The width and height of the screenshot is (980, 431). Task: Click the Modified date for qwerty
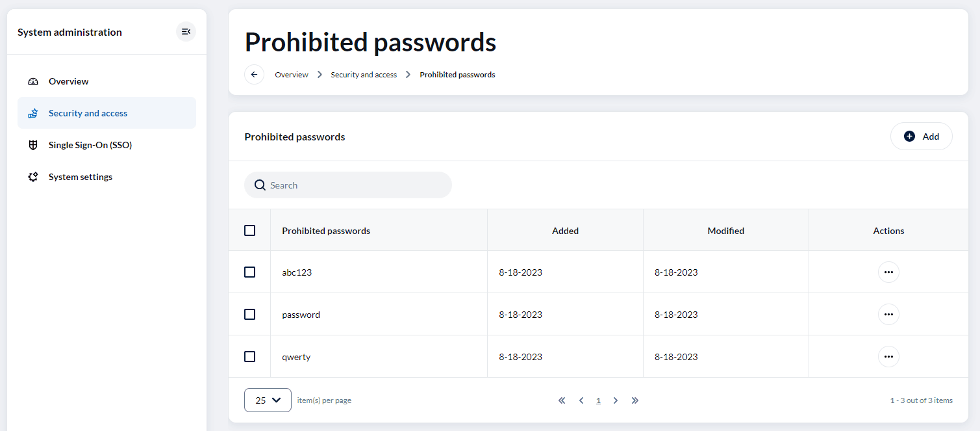676,357
